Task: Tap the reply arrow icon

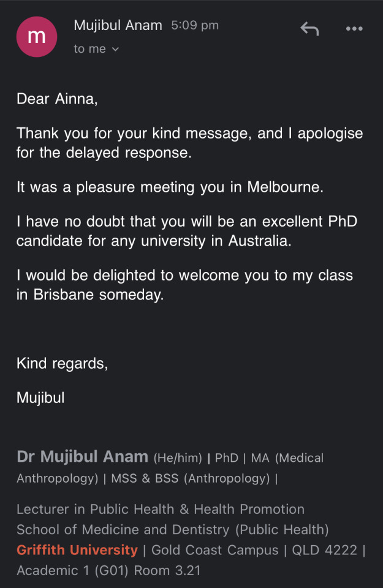Action: pyautogui.click(x=309, y=28)
